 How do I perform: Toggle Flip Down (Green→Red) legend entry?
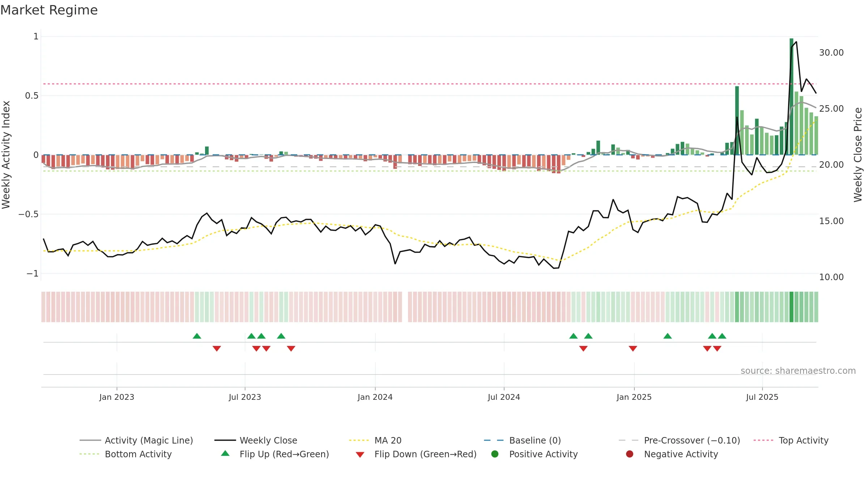point(416,454)
